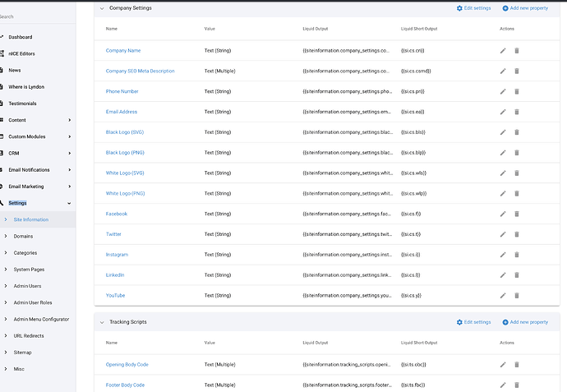This screenshot has width=567, height=392.
Task: Open URL Redirects submenu item
Action: coord(29,336)
